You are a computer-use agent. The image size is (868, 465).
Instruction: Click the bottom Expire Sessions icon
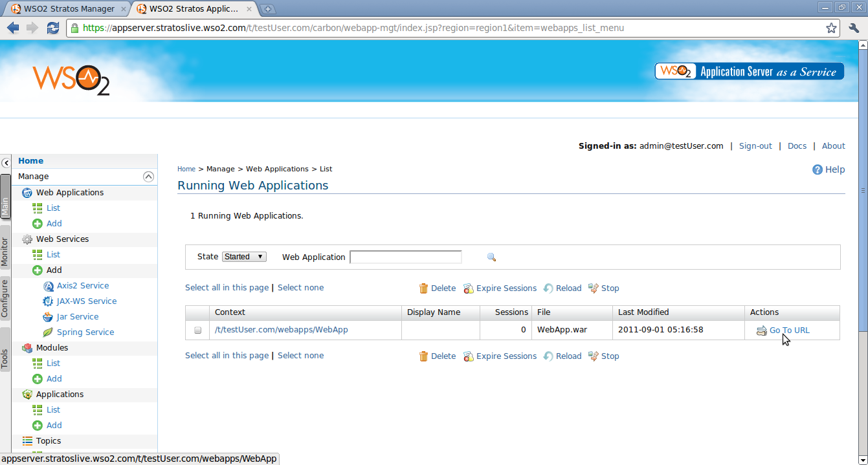[469, 356]
